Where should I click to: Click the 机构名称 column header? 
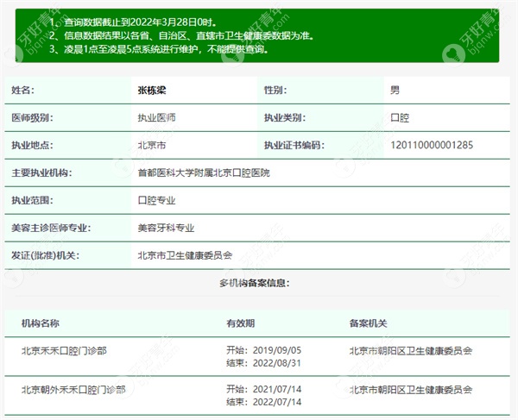(x=41, y=323)
